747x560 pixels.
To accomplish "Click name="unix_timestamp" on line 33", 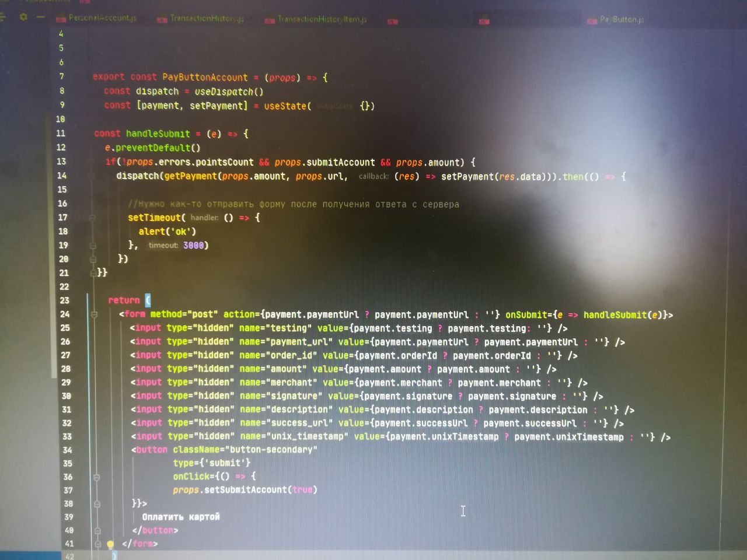I will tap(294, 436).
